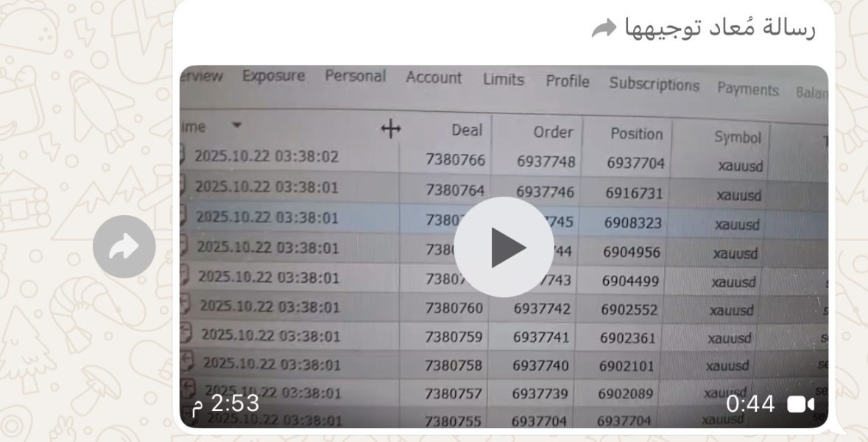Click the forwarded arrow icon in header

point(604,28)
